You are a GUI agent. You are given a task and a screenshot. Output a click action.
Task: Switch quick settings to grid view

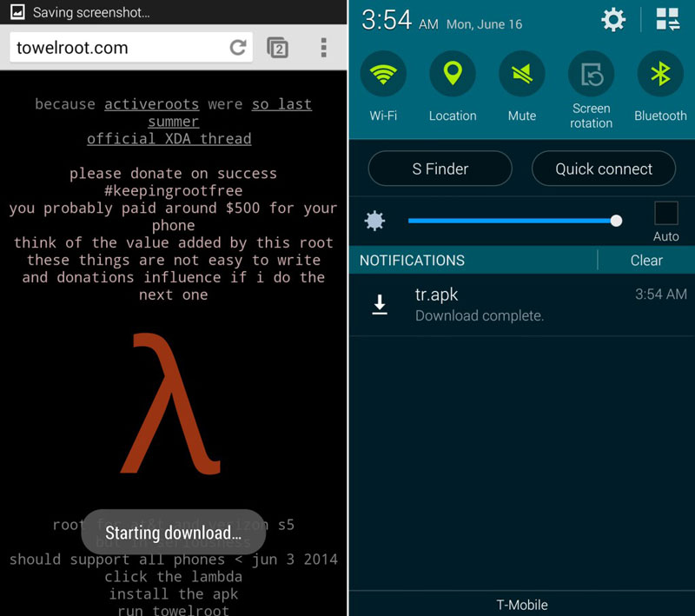pos(667,19)
